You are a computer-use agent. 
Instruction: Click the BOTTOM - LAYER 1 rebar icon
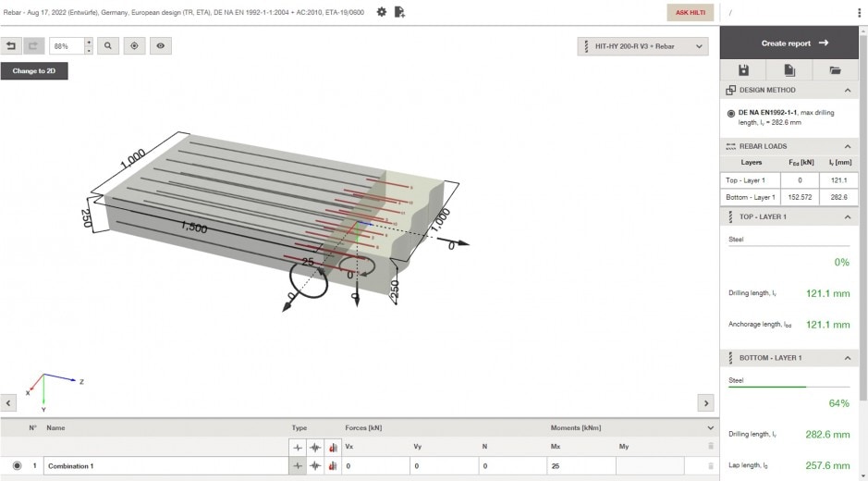point(730,359)
